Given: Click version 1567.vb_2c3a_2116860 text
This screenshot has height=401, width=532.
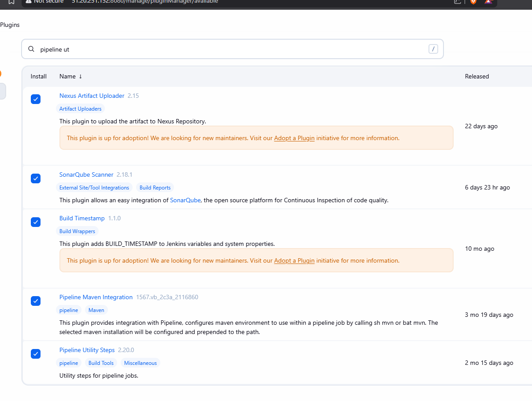Looking at the screenshot, I should click(167, 297).
